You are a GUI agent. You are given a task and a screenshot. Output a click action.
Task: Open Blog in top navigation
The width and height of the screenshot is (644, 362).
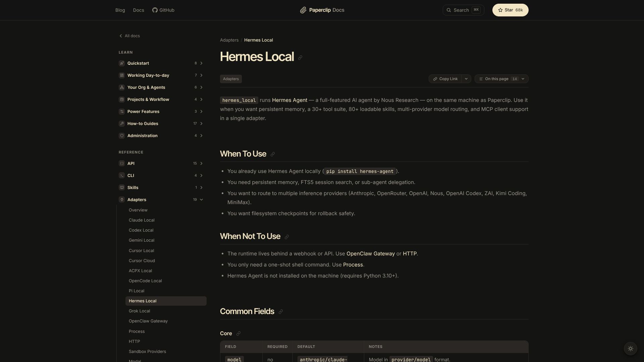point(120,10)
